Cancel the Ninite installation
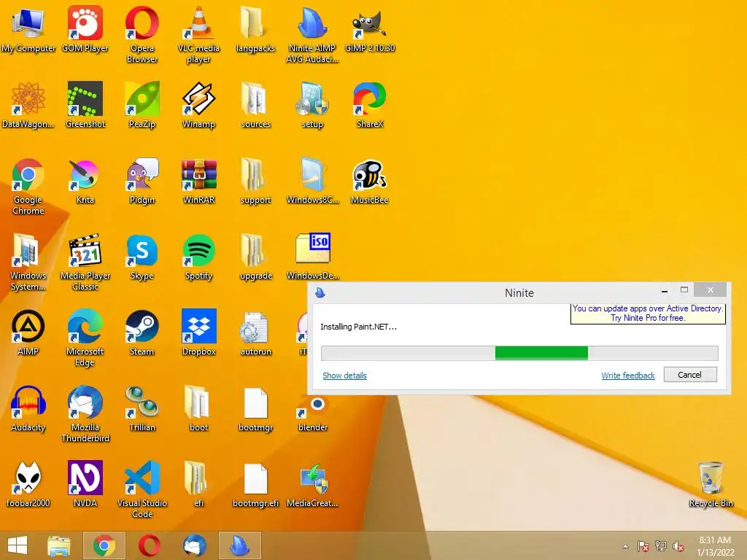 690,375
